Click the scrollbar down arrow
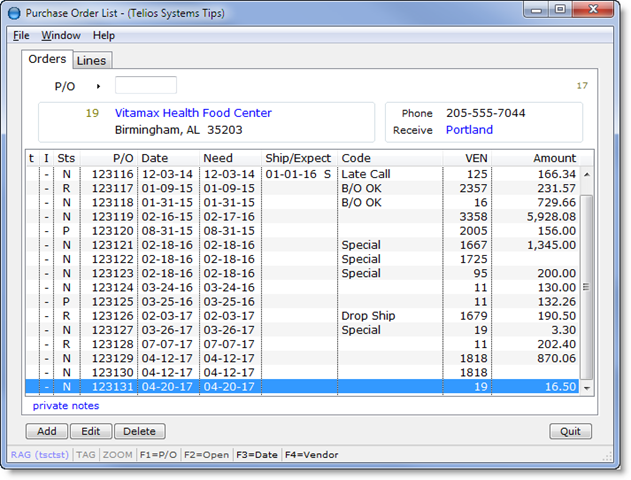This screenshot has height=480, width=631. pos(587,388)
